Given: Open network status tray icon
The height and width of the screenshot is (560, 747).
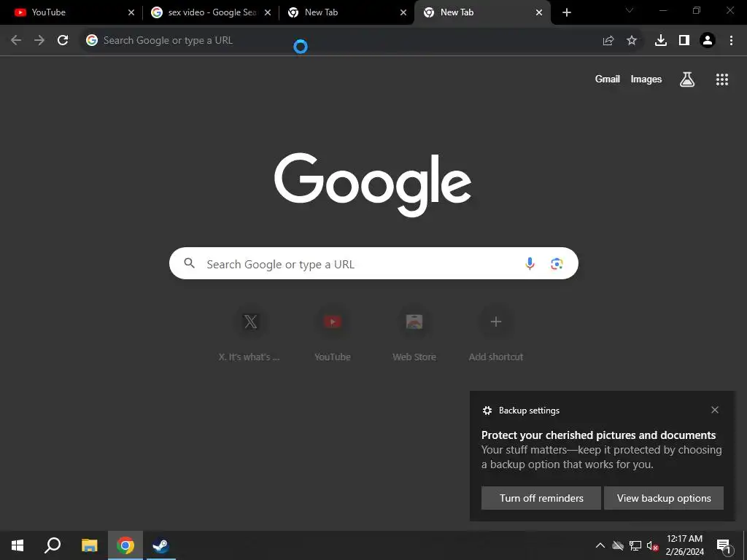Looking at the screenshot, I should (x=635, y=545).
